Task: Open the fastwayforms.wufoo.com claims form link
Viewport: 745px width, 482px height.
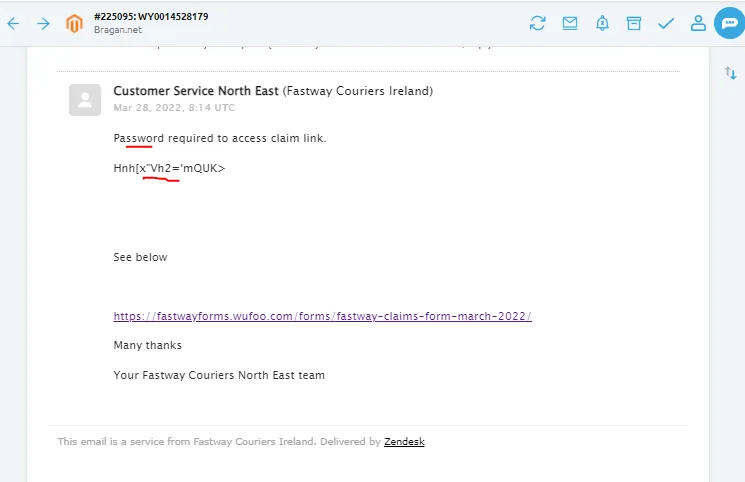Action: (x=322, y=316)
